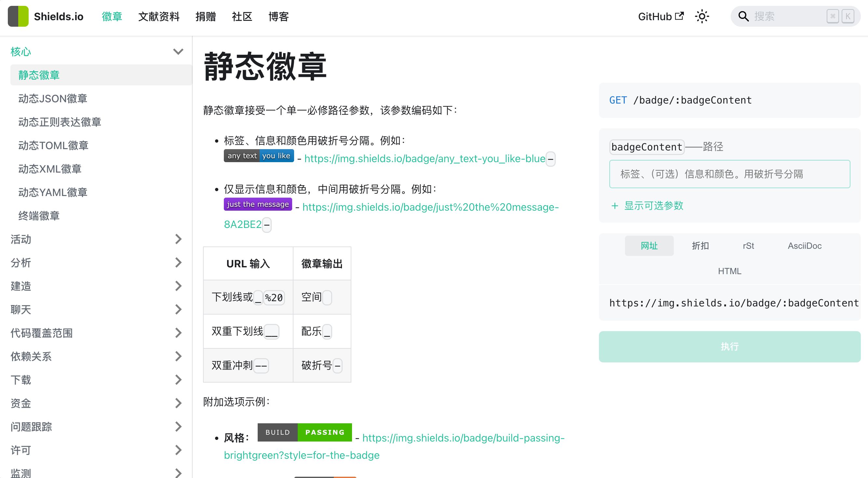Viewport: 868px width, 478px height.
Task: Open the 社区 nav menu item
Action: click(242, 16)
